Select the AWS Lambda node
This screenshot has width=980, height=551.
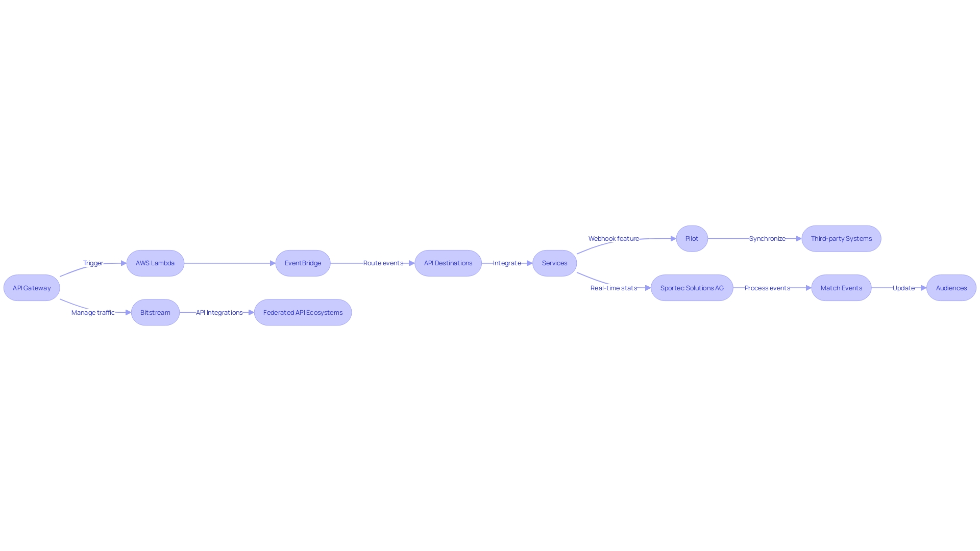(x=155, y=262)
